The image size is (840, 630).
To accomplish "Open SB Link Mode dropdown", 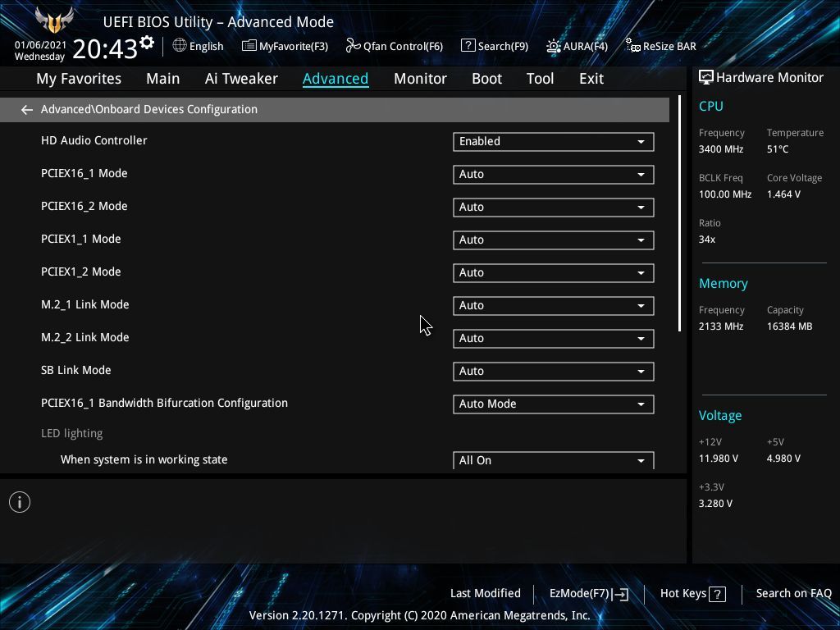I will (553, 372).
